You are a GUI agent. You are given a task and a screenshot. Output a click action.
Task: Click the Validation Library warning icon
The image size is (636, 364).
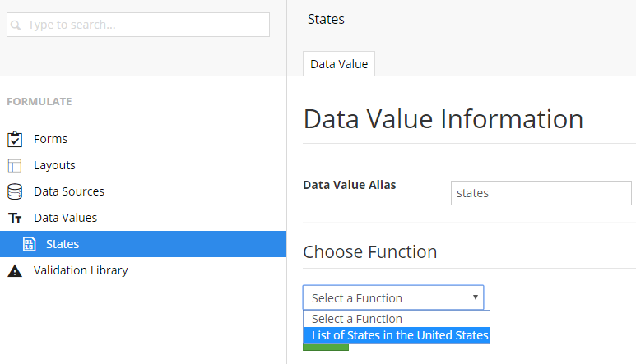pyautogui.click(x=15, y=270)
